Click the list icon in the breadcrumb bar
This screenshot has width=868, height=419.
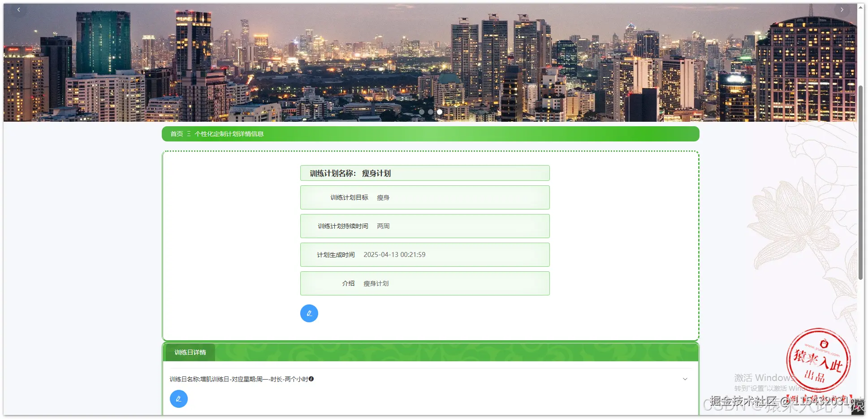tap(189, 133)
